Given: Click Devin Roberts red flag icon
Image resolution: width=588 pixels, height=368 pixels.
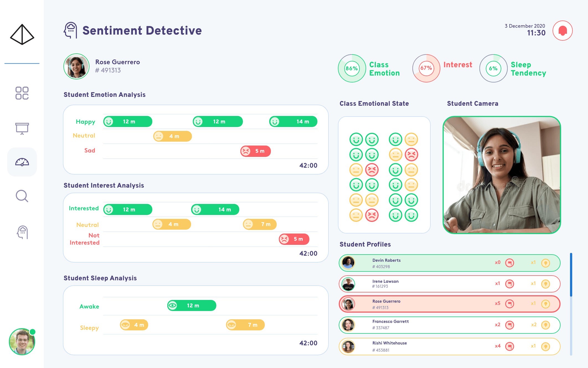Looking at the screenshot, I should [509, 263].
